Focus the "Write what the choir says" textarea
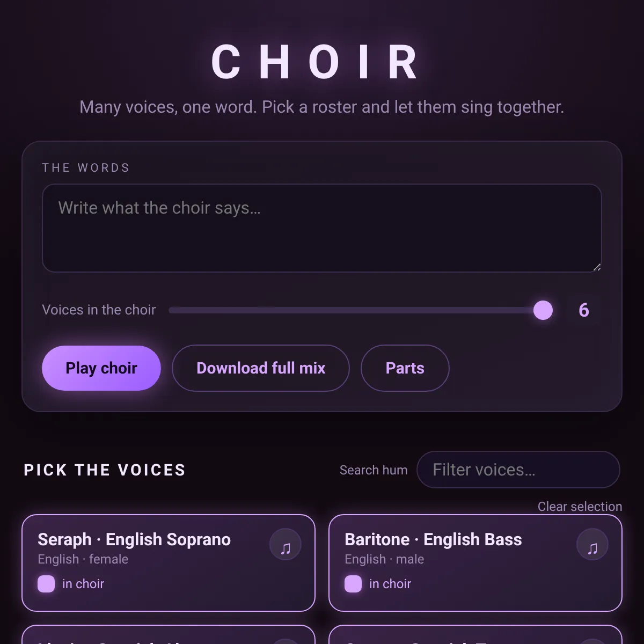644x644 pixels. [x=322, y=228]
